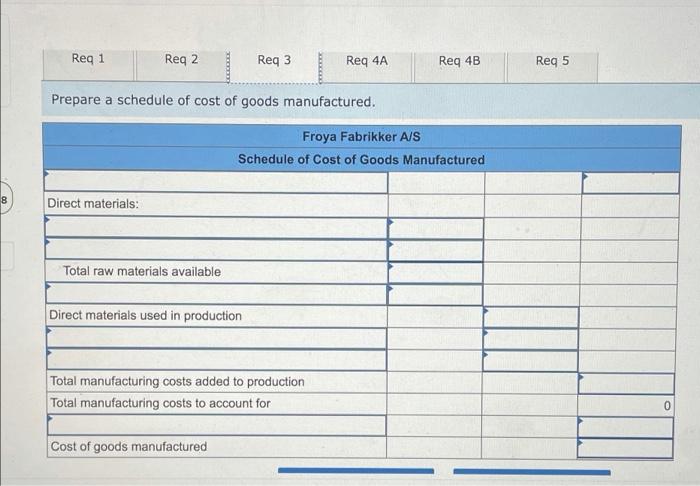Switch to the Req 2 tab
Image resolution: width=700 pixels, height=486 pixels.
(181, 66)
